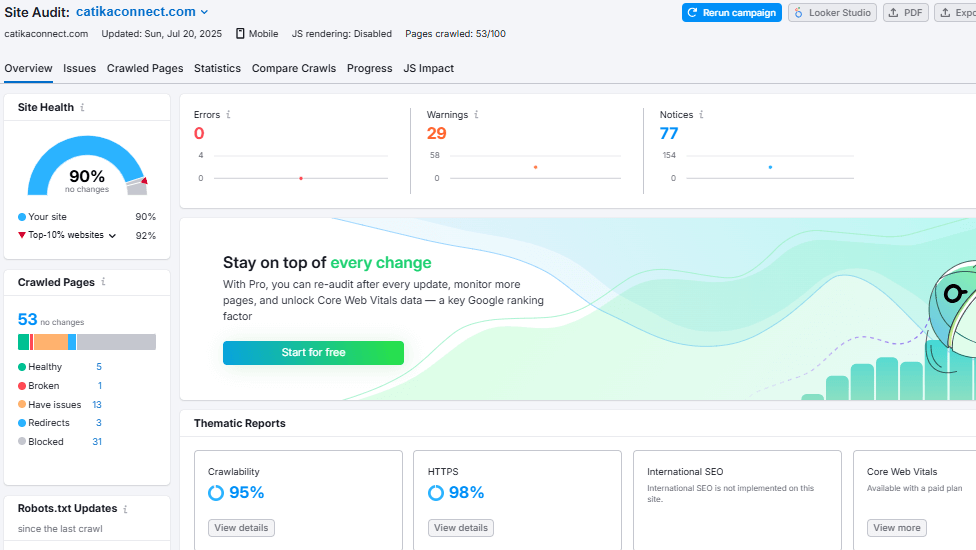Click the Site Health 90% gauge
Viewport: 976px width, 550px height.
tap(87, 166)
